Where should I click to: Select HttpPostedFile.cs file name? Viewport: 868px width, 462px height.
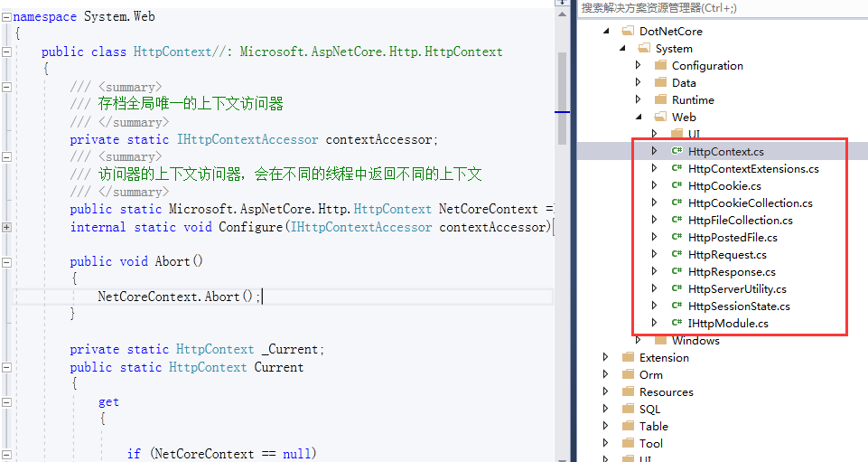click(x=733, y=237)
